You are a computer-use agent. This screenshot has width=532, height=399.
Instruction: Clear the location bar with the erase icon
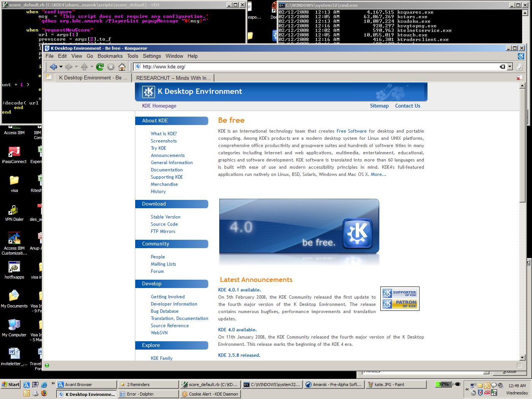point(502,67)
